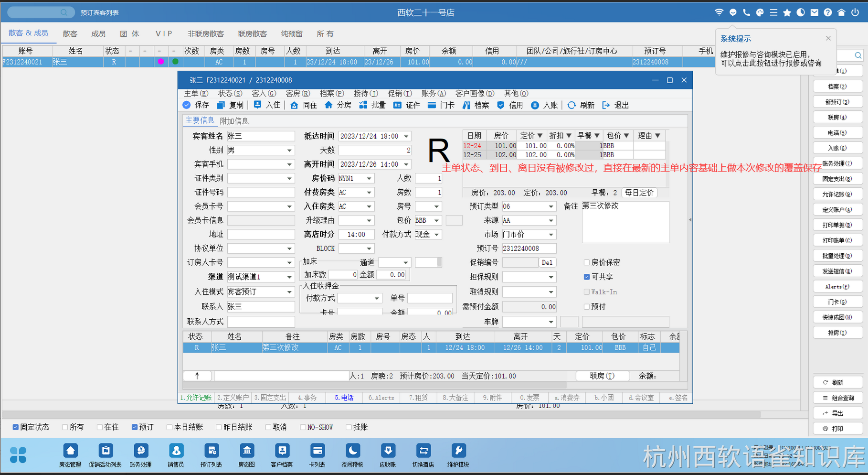
Task: Click the 退出 exit toolbar icon
Action: pyautogui.click(x=606, y=105)
